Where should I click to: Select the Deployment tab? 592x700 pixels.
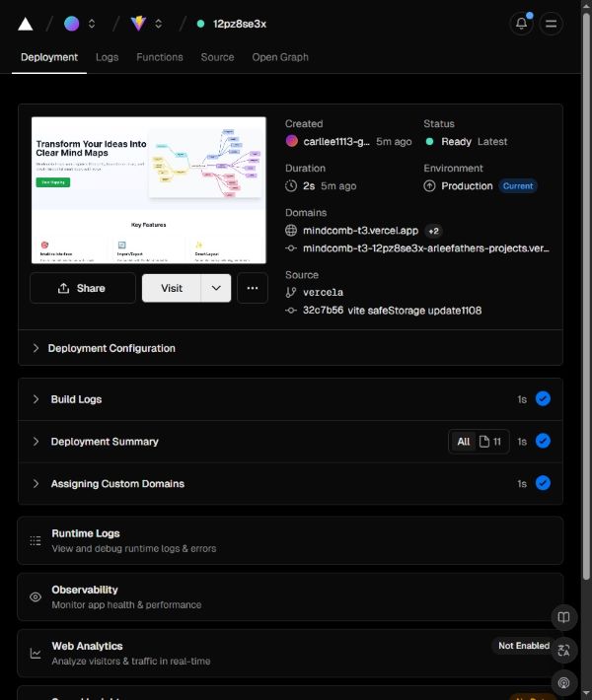pyautogui.click(x=49, y=57)
